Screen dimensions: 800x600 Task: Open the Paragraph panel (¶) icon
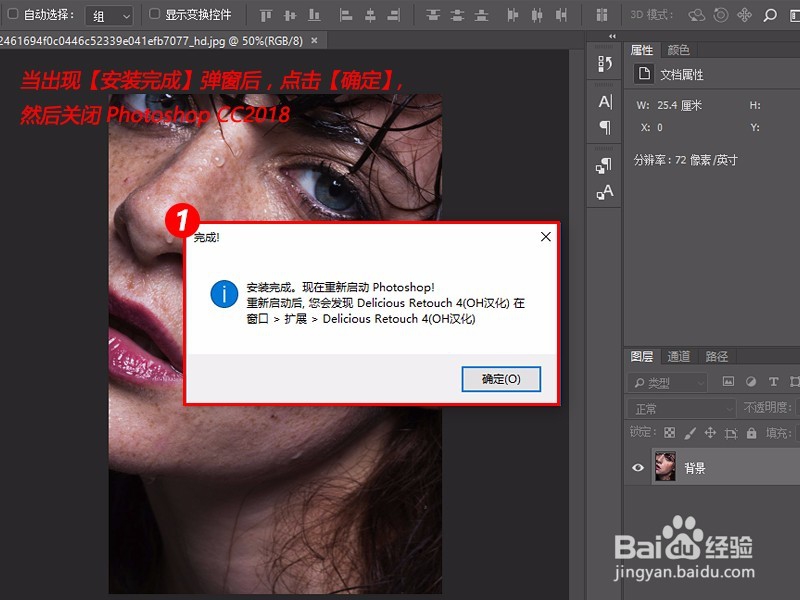tap(605, 127)
